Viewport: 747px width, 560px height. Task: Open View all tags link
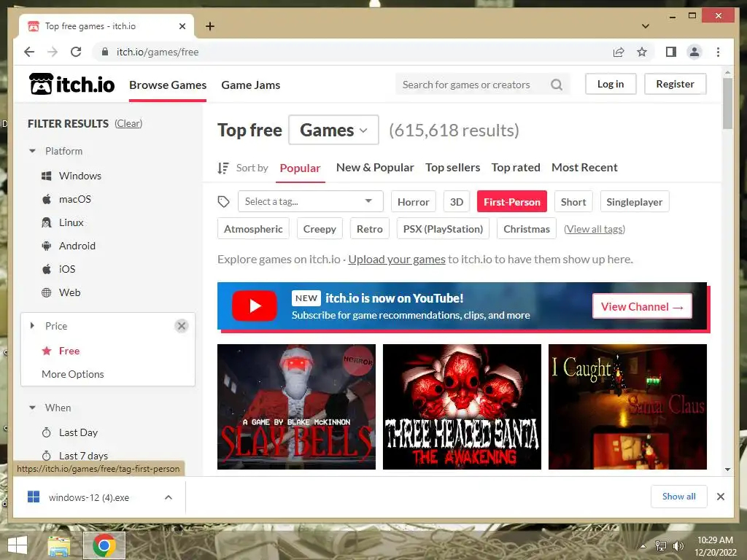click(x=595, y=229)
